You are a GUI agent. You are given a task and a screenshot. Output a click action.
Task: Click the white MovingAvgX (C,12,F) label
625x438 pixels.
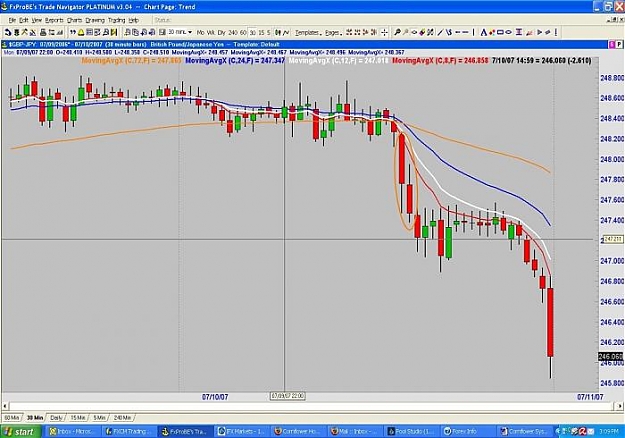(x=338, y=61)
